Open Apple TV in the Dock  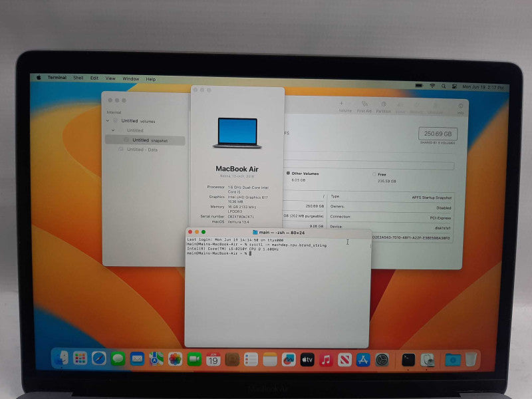point(307,360)
